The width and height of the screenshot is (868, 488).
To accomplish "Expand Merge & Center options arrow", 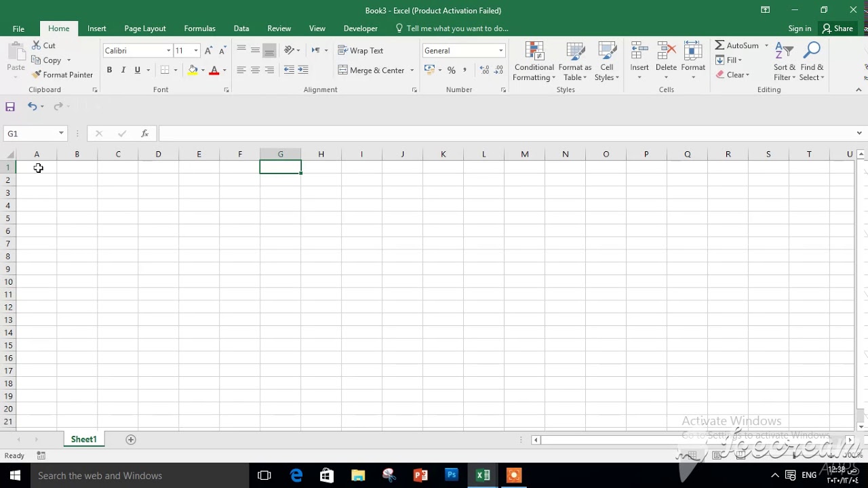I will (x=412, y=70).
